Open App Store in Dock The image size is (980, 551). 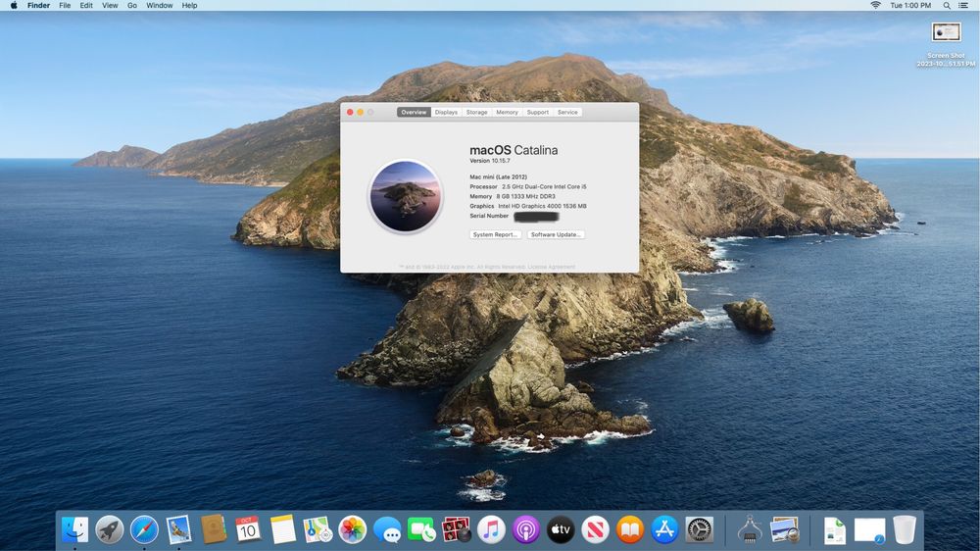(664, 529)
